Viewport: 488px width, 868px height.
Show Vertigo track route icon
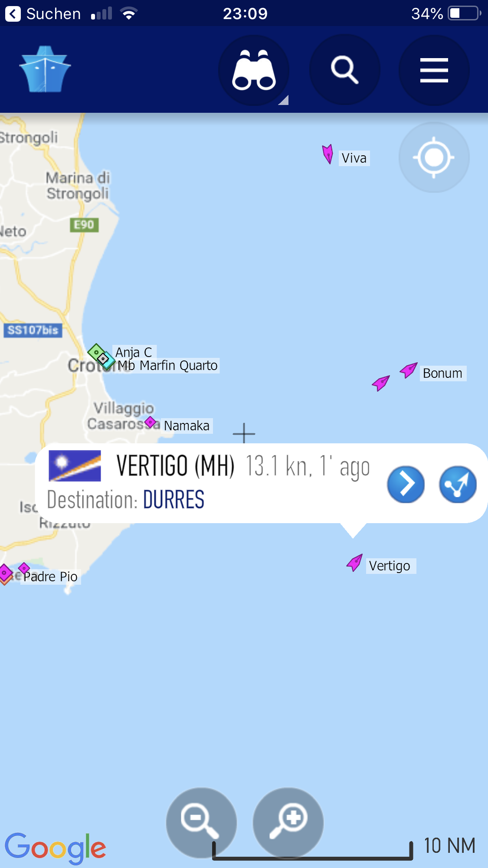tap(458, 484)
